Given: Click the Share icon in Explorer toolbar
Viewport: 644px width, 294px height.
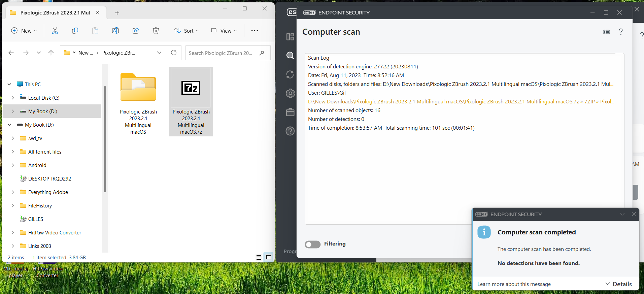Looking at the screenshot, I should (136, 31).
